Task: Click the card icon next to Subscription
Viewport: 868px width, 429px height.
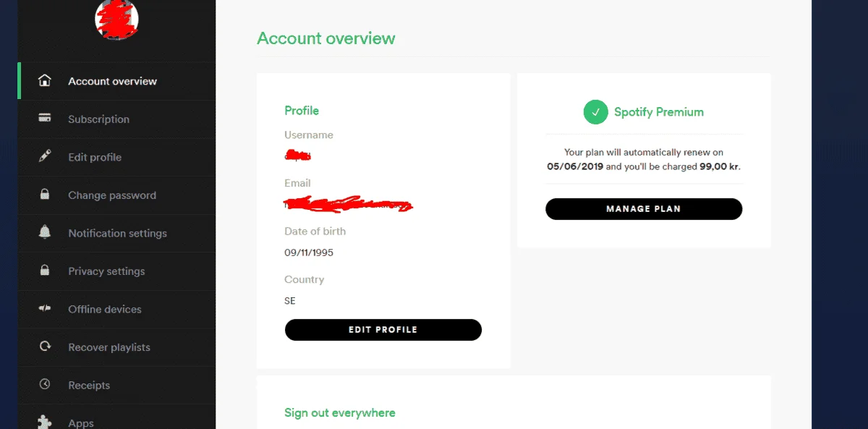Action: (45, 119)
